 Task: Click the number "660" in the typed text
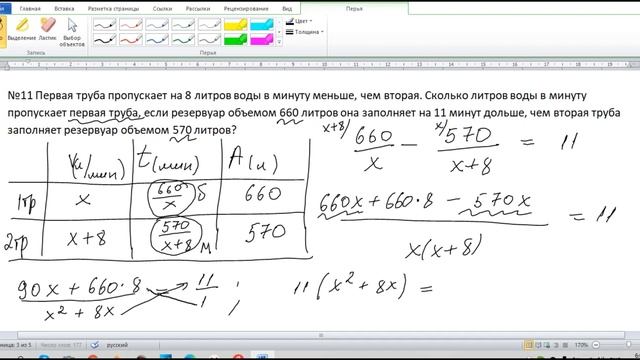click(x=289, y=113)
